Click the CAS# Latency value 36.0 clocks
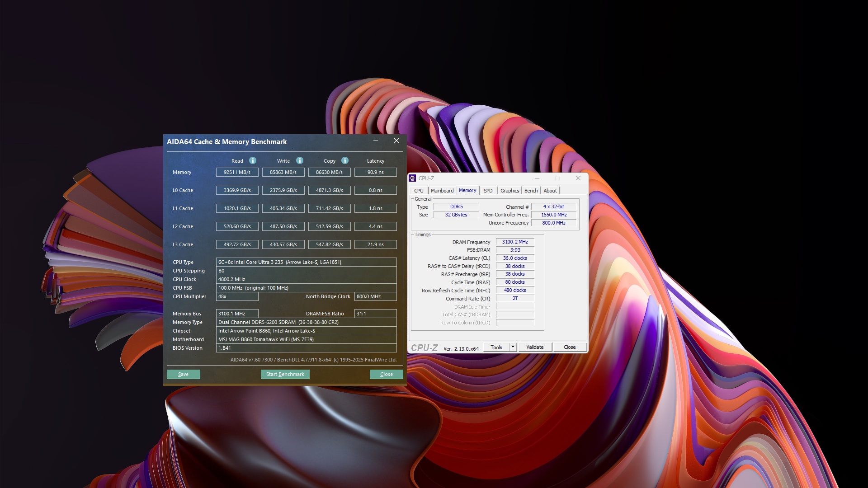The image size is (868, 488). [515, 258]
